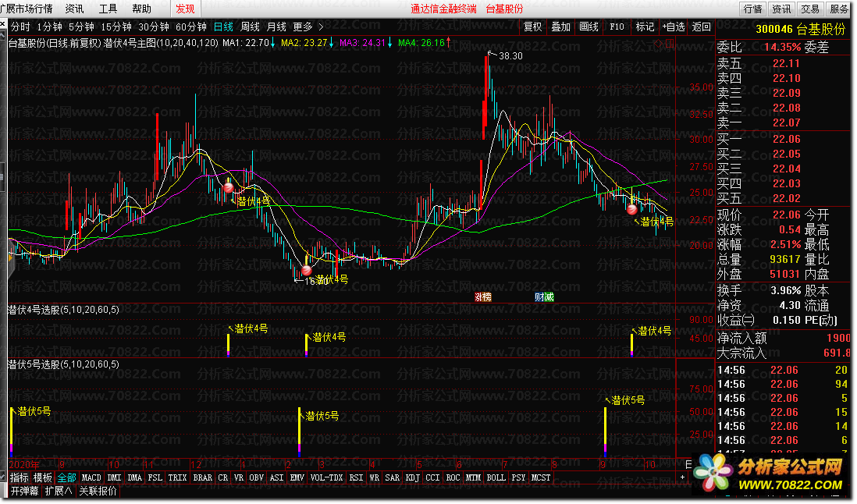
Task: Click the red square icon above the chart
Action: pos(670,43)
